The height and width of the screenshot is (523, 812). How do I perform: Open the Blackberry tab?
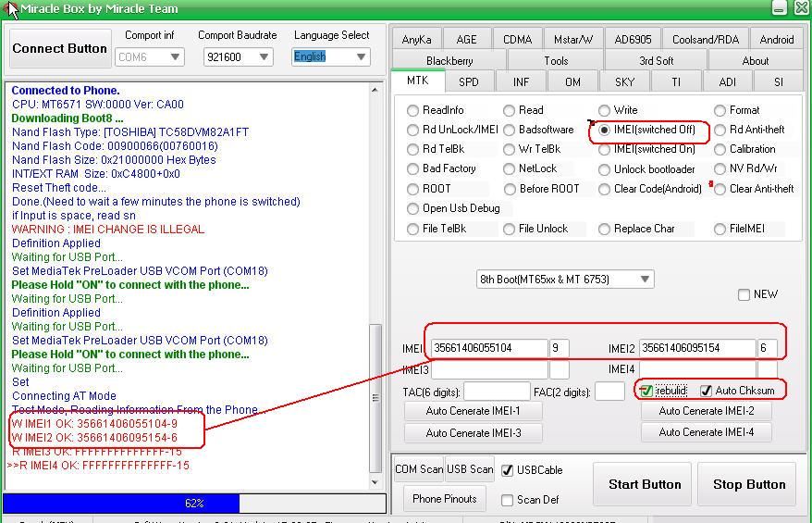tap(449, 61)
